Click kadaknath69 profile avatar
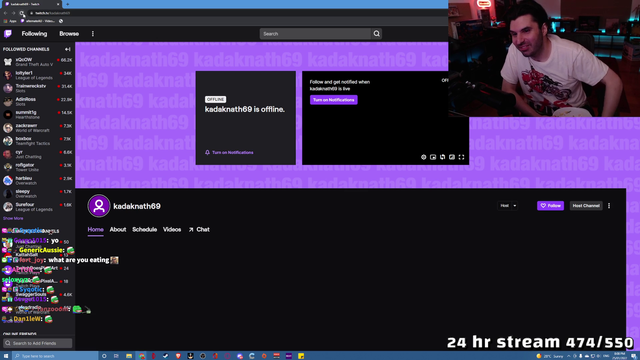Screen dimensions: 640x360 tap(99, 206)
